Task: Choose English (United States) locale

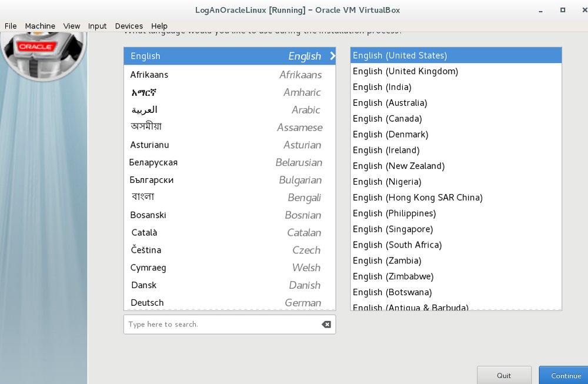Action: pyautogui.click(x=456, y=55)
